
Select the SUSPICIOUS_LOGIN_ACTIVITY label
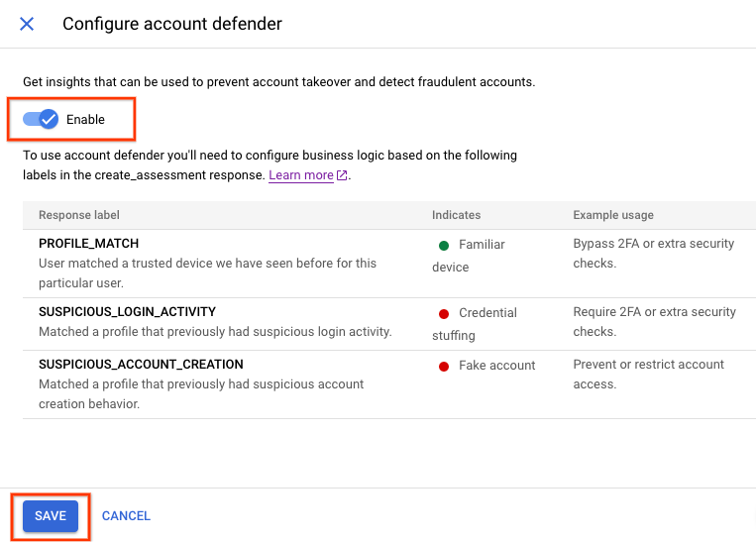coord(127,312)
